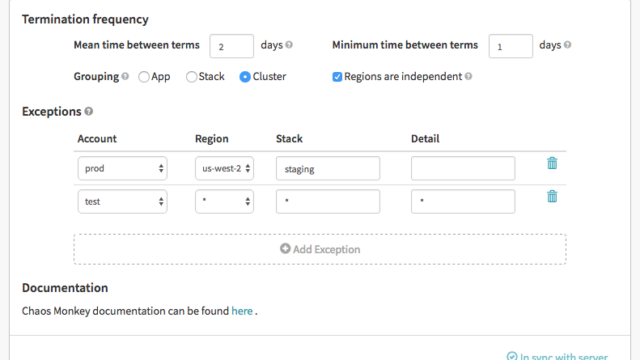The width and height of the screenshot is (640, 360).
Task: Show help for Minimum time days
Action: (x=567, y=45)
